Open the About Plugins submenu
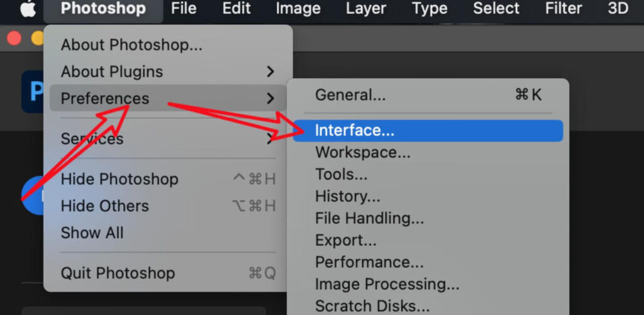The width and height of the screenshot is (644, 315). coord(168,72)
